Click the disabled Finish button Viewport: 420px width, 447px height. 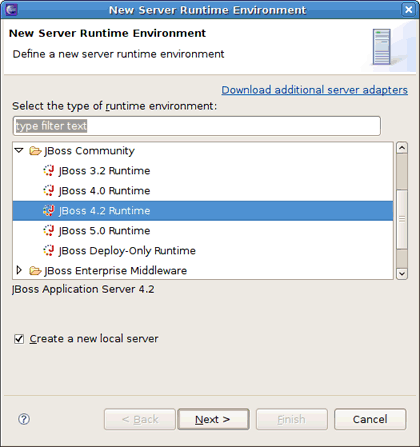(x=292, y=419)
